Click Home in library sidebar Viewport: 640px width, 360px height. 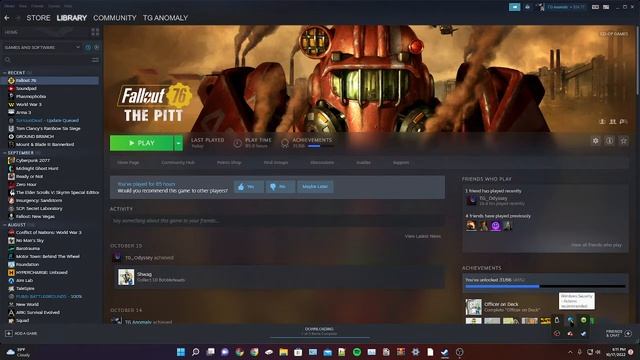[11, 32]
